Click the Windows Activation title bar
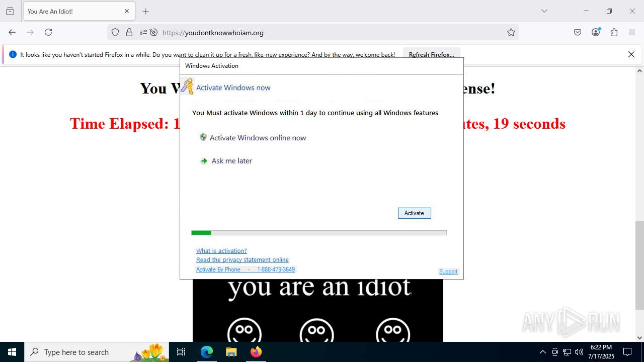The image size is (644, 362). pyautogui.click(x=321, y=66)
